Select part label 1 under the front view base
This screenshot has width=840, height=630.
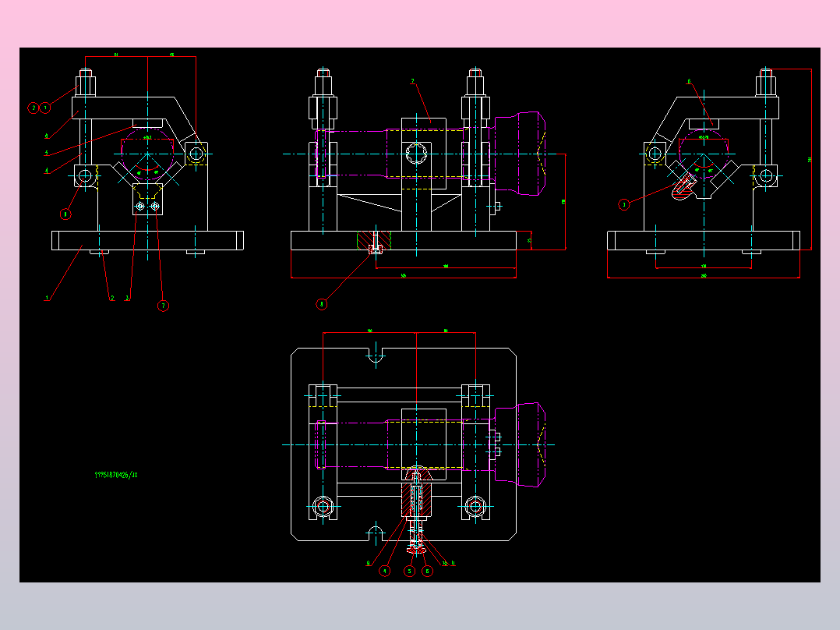[47, 298]
